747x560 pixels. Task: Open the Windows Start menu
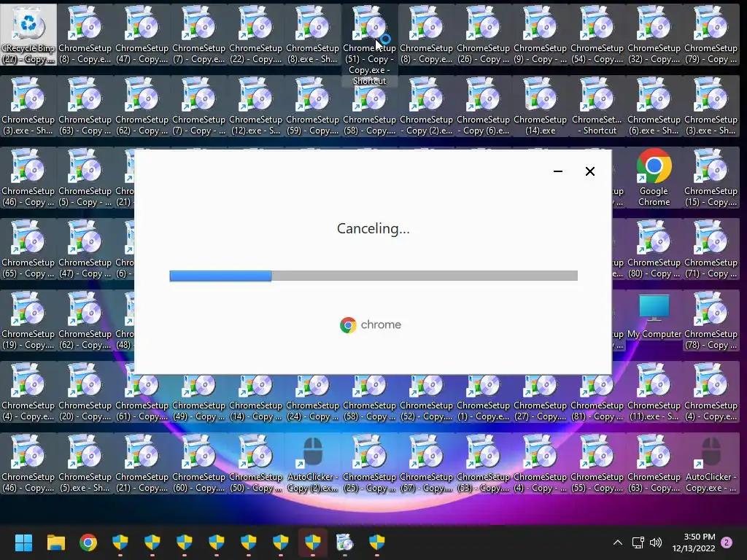pos(23,542)
